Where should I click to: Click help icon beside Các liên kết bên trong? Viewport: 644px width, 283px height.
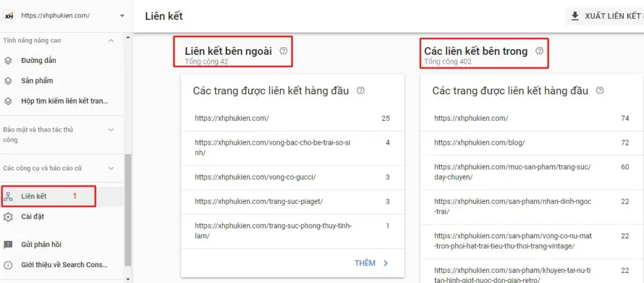[x=539, y=51]
